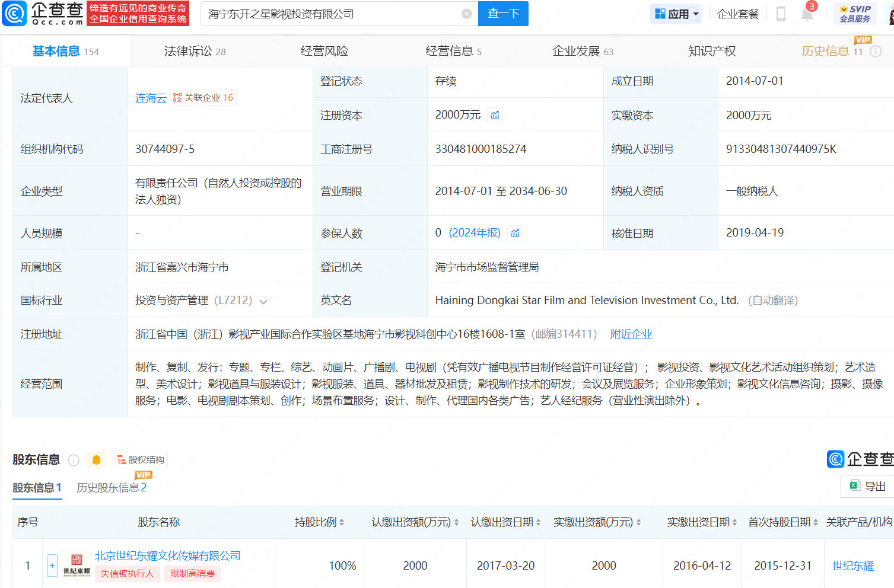This screenshot has height=588, width=894.
Task: Open insured headcount chart icon
Action: tap(516, 233)
